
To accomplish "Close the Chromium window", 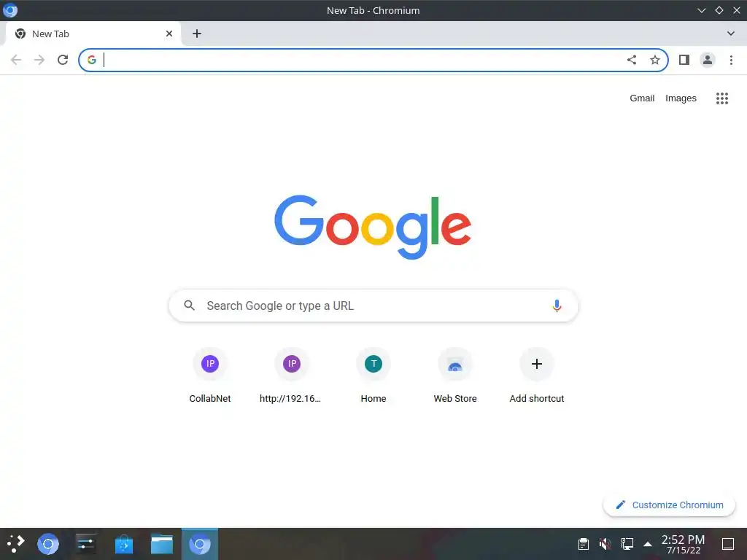I will pyautogui.click(x=737, y=10).
